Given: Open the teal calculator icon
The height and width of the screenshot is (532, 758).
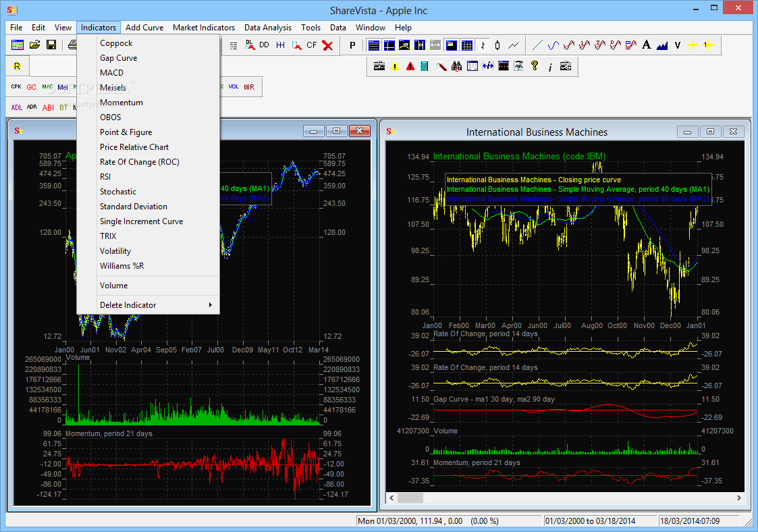Looking at the screenshot, I should [x=424, y=65].
